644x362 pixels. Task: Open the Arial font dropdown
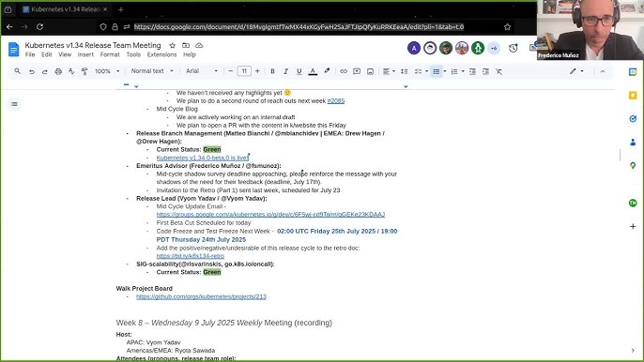tap(202, 71)
